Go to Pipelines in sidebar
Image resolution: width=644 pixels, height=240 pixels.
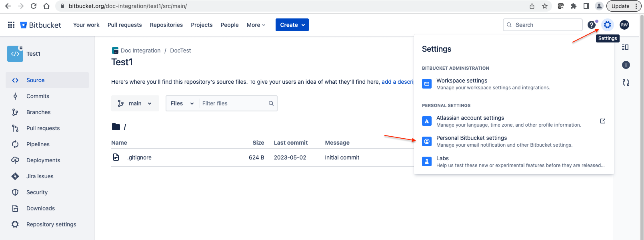tap(38, 144)
